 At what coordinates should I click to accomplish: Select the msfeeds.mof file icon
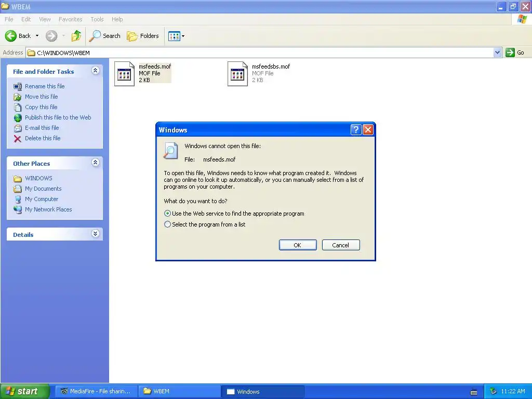click(x=124, y=74)
